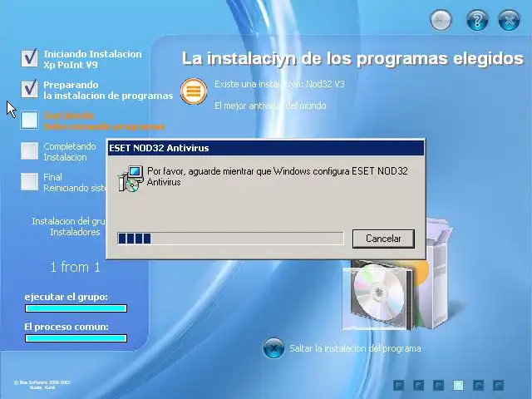Click the ESET NOD32 Antivirus dialog title bar

click(266, 148)
